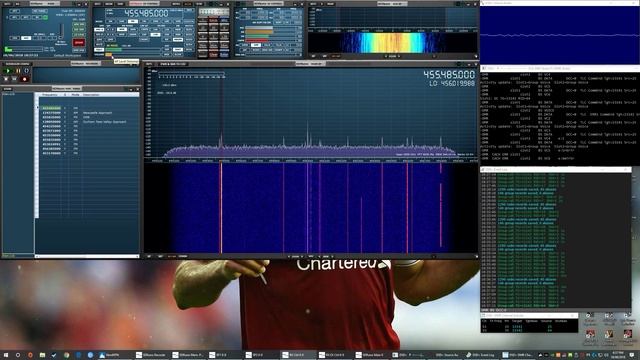
Task: Switch to the PWR & SNR TO CSV tab
Action: pyautogui.click(x=173, y=64)
